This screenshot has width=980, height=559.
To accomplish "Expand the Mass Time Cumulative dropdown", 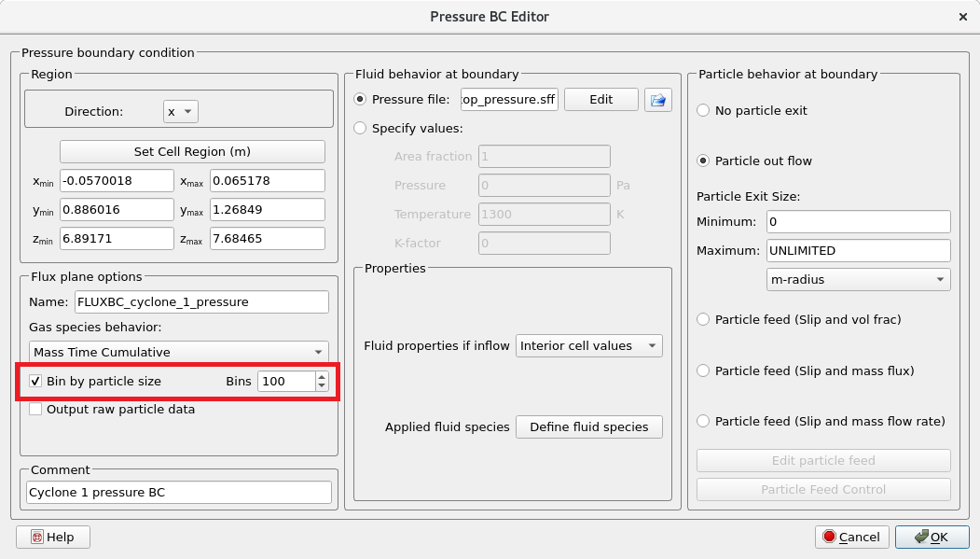I will [177, 352].
